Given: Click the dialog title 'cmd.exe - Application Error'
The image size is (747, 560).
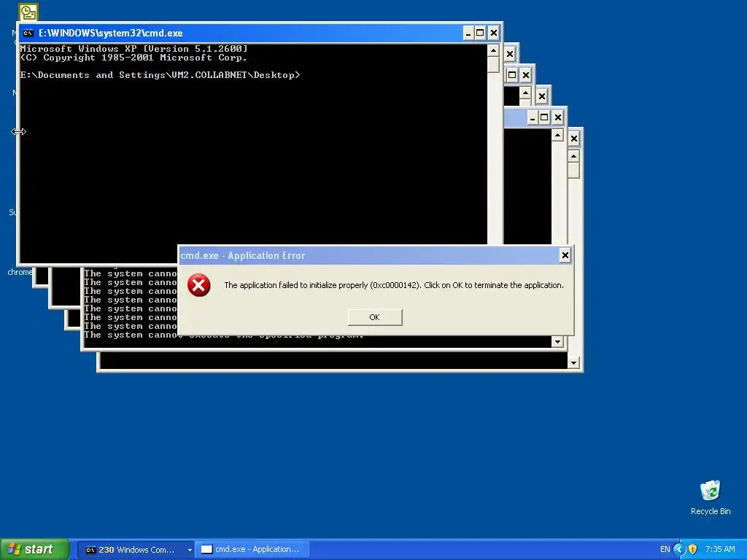Looking at the screenshot, I should click(x=242, y=256).
